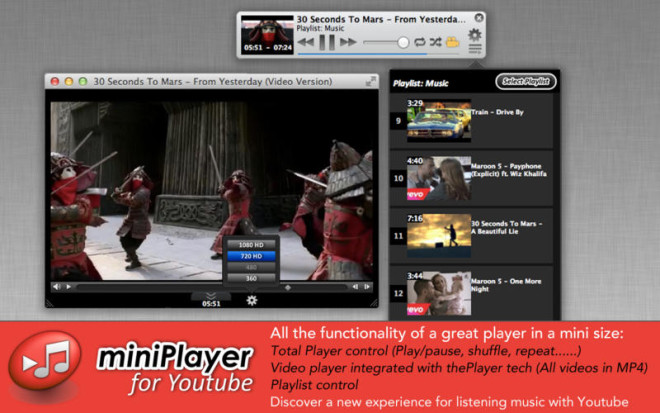Screen dimensions: 660x413
Task: Skip to previous track in mini player
Action: tap(306, 42)
